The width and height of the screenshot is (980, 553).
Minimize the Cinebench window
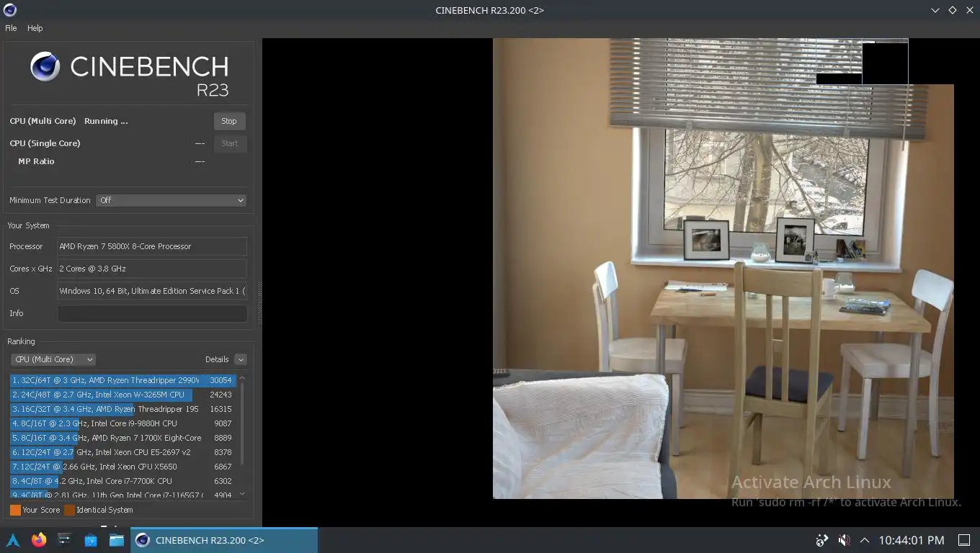[935, 10]
